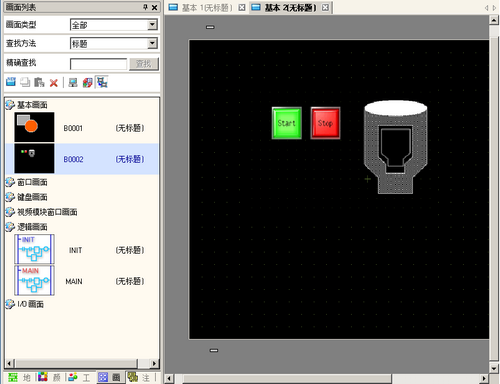The height and width of the screenshot is (384, 500).
Task: Pin the 画面列表 panel with pushpin icon
Action: [x=145, y=7]
